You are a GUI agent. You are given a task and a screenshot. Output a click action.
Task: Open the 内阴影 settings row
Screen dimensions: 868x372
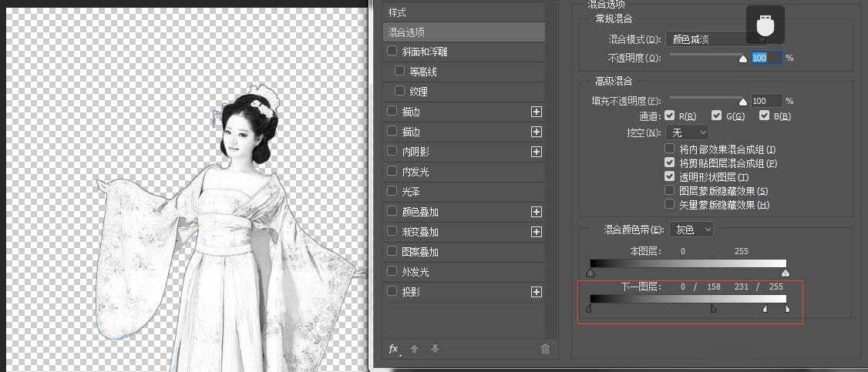464,152
